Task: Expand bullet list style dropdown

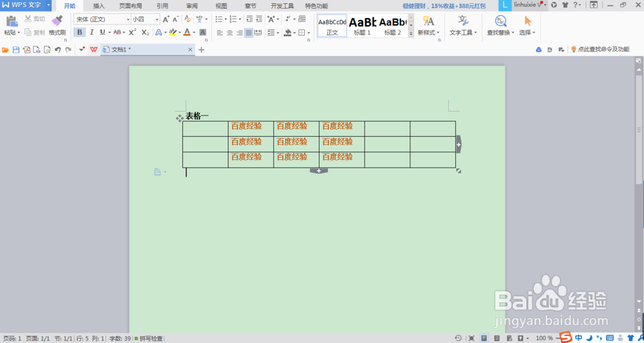Action: click(x=226, y=19)
